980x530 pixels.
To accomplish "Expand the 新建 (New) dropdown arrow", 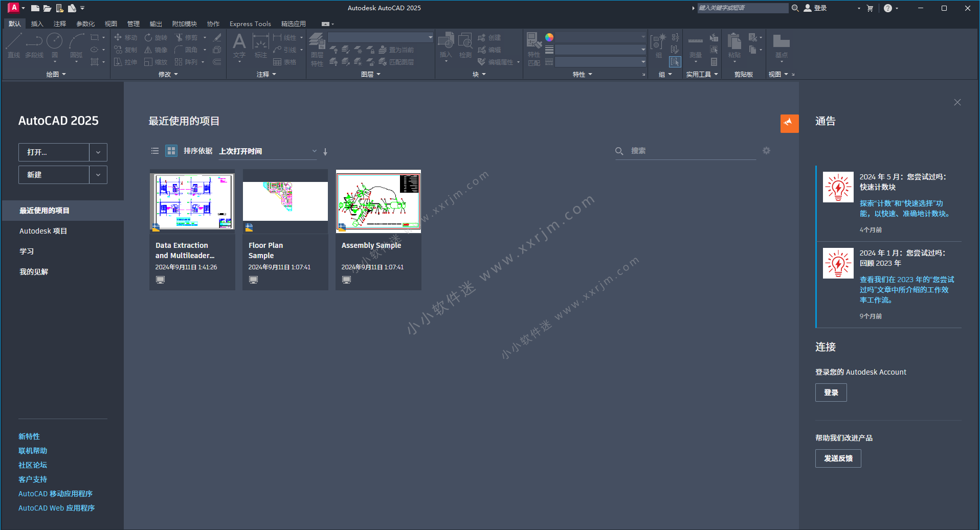I will (x=98, y=175).
